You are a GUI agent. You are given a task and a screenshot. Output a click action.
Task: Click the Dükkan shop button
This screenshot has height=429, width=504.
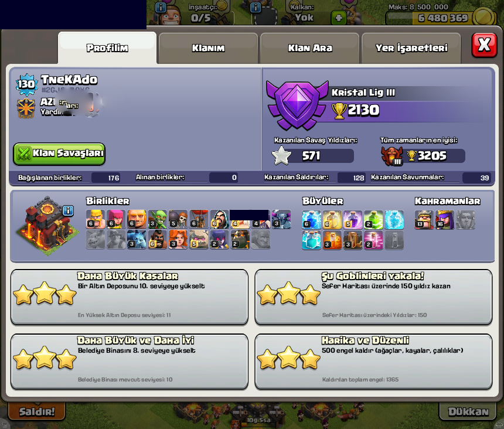pyautogui.click(x=468, y=411)
